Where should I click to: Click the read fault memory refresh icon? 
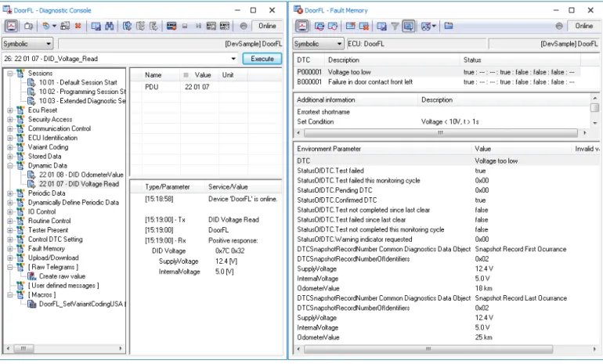click(320, 26)
